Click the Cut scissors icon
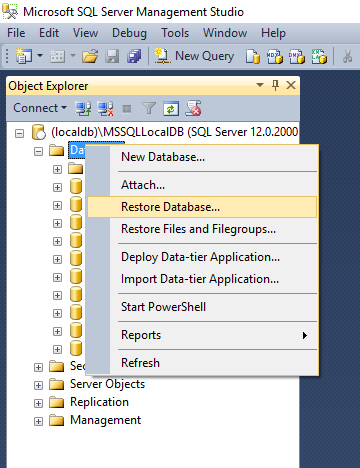The image size is (360, 468). (348, 56)
